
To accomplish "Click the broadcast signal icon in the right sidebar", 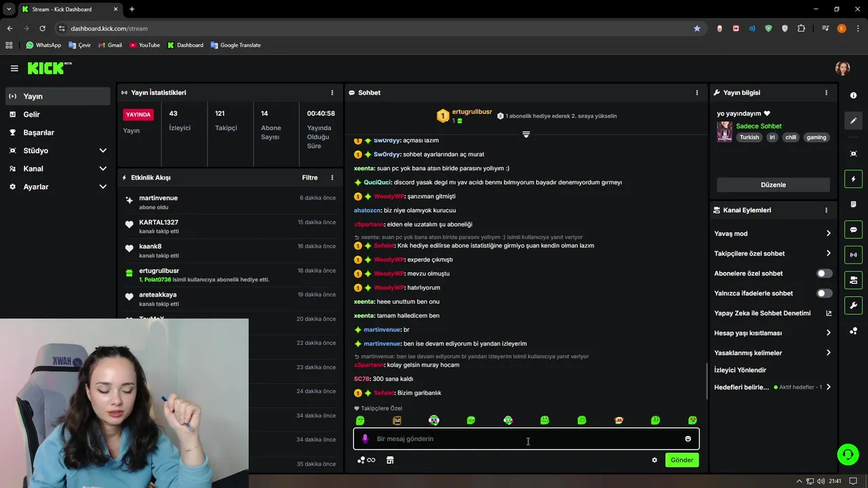I will click(x=853, y=255).
